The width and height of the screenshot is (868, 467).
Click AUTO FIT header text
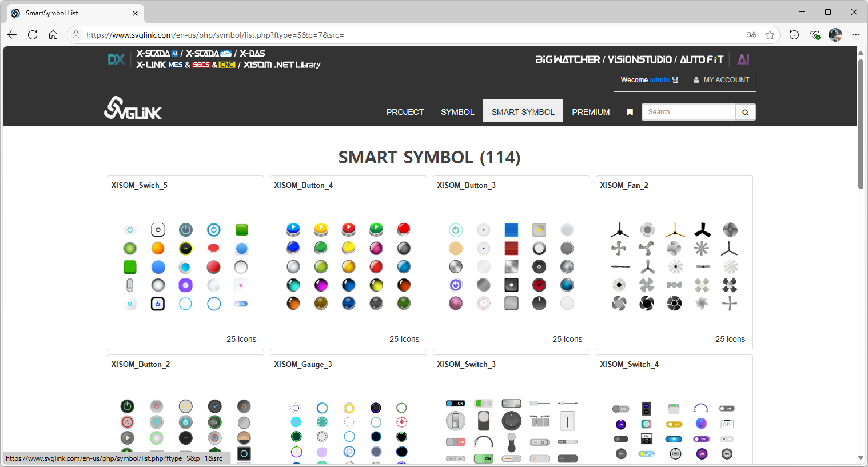pyautogui.click(x=702, y=59)
